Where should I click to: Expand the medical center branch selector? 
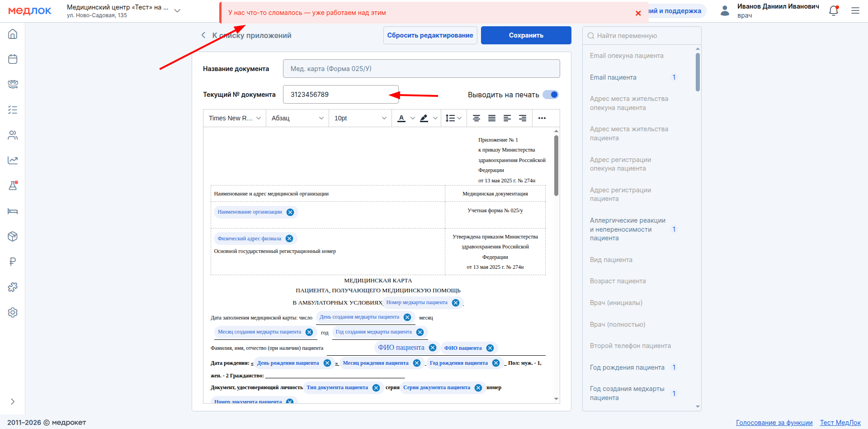pyautogui.click(x=177, y=11)
